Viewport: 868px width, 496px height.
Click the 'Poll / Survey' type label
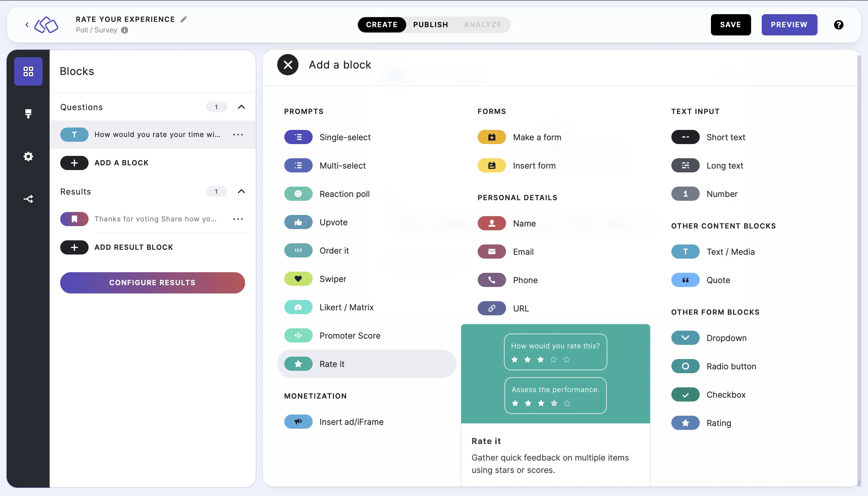[x=97, y=30]
